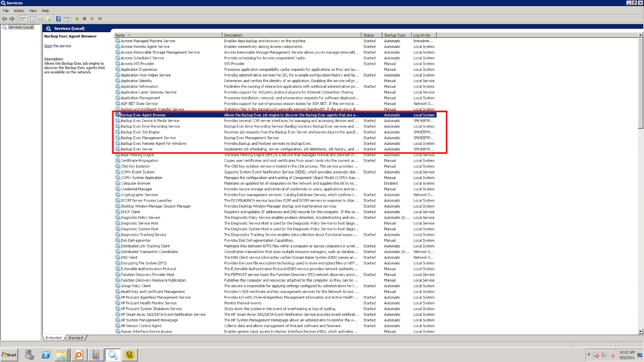Switch to the Standard tab

76,338
